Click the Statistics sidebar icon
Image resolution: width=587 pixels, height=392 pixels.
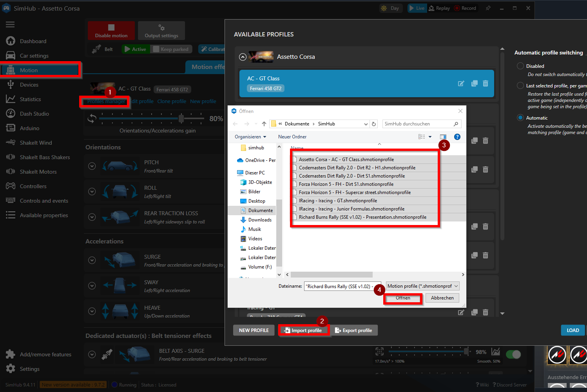pos(10,99)
